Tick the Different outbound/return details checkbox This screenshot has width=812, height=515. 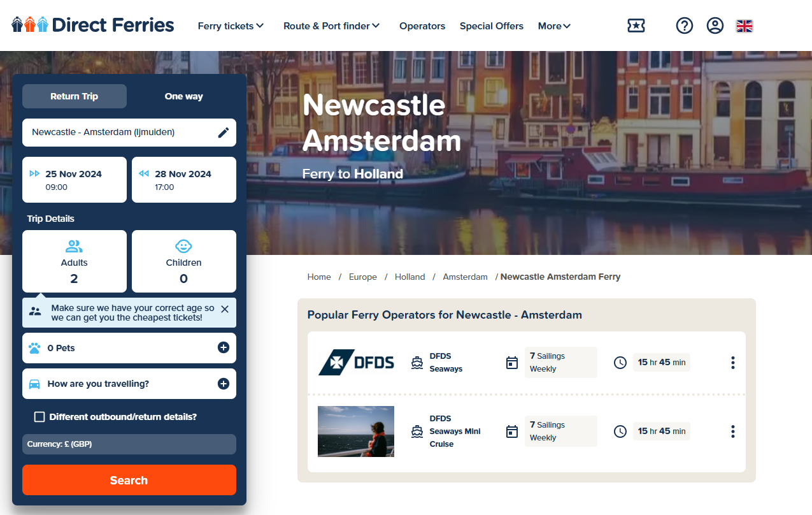[x=39, y=417]
